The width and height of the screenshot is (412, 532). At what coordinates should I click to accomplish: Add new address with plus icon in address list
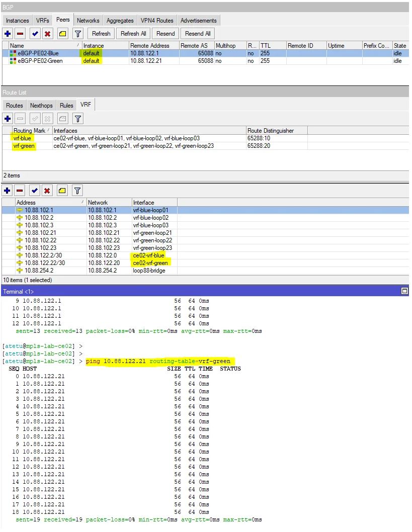coord(7,191)
